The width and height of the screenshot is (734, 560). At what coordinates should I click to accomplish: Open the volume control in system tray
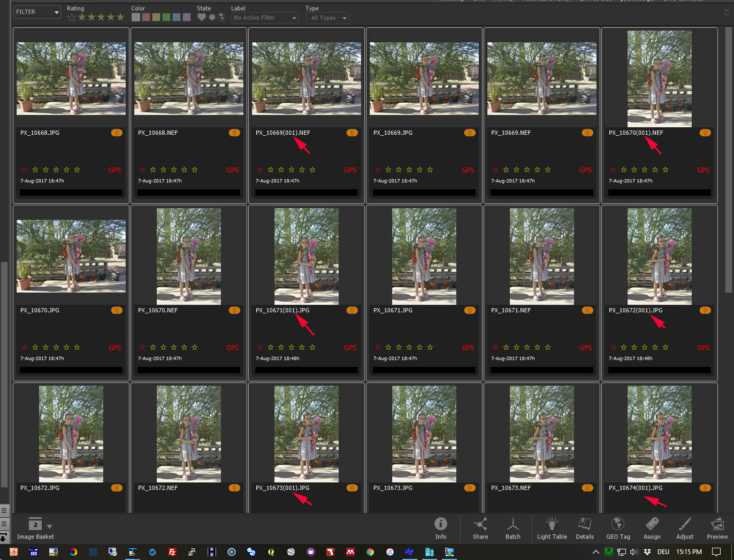tap(634, 552)
